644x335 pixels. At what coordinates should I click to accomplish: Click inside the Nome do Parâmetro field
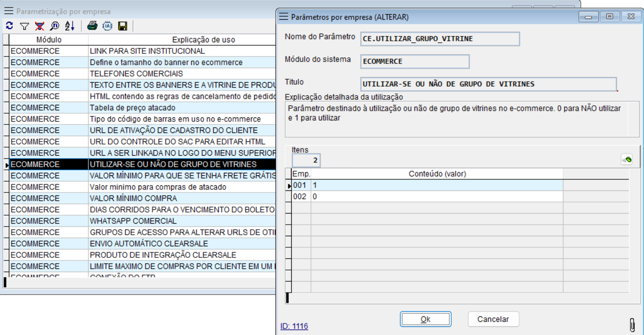coord(440,39)
